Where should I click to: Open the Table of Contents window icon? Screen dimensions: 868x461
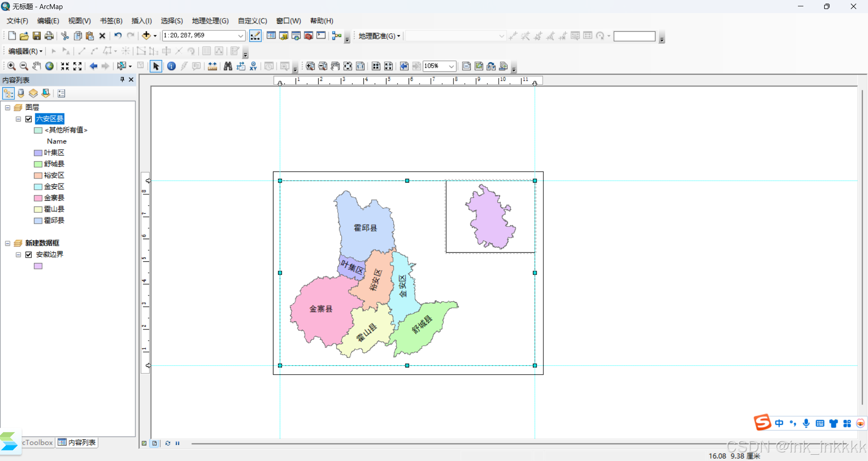coord(271,36)
